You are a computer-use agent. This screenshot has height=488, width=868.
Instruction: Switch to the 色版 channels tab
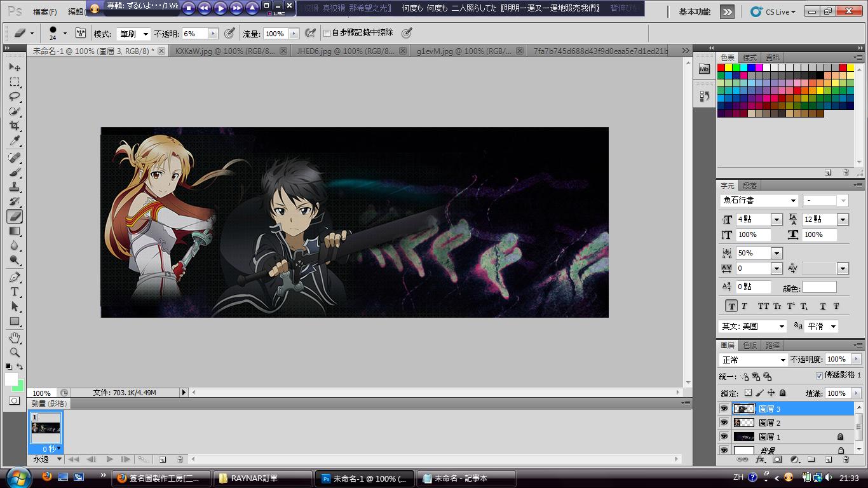[x=750, y=346]
